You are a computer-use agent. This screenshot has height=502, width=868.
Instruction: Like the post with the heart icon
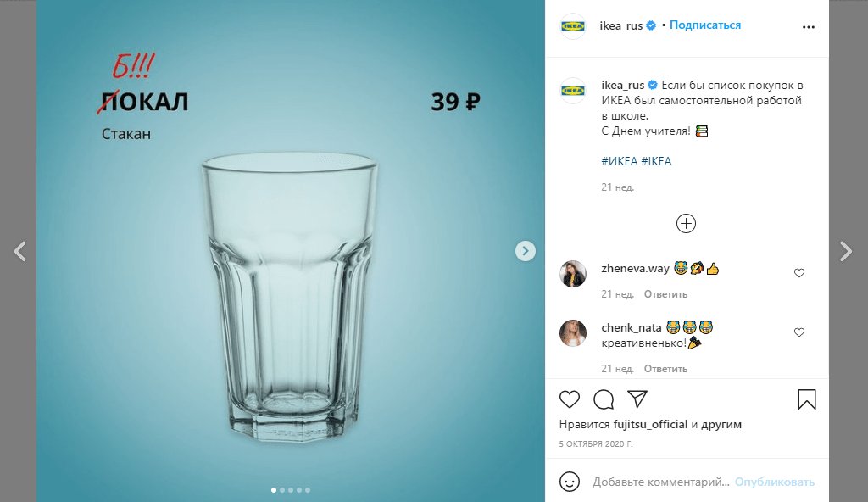570,399
